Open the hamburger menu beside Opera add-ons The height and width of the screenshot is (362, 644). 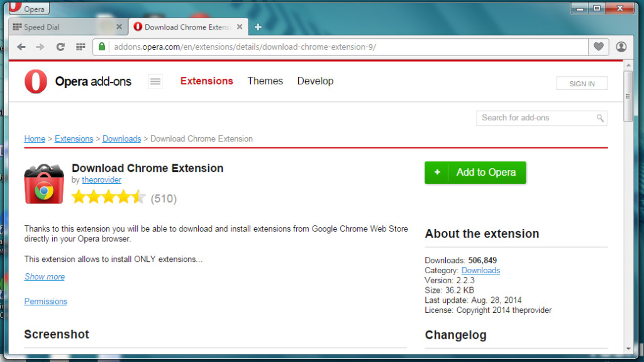155,81
